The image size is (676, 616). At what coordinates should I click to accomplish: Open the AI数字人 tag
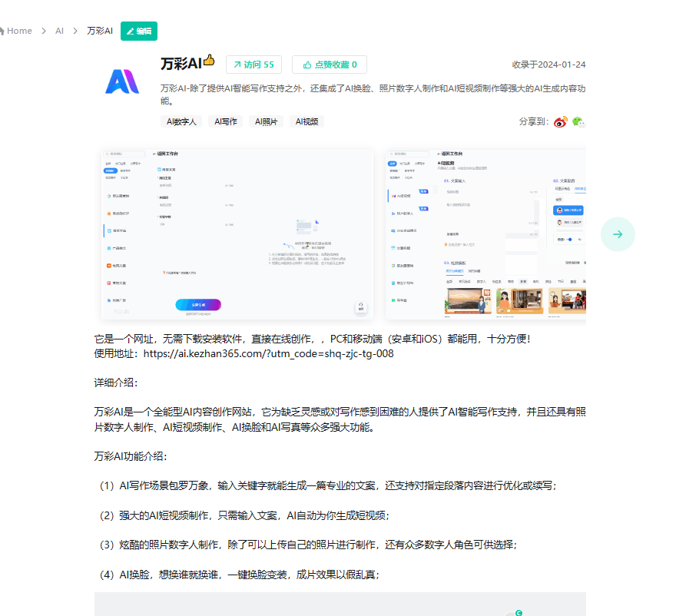click(181, 121)
